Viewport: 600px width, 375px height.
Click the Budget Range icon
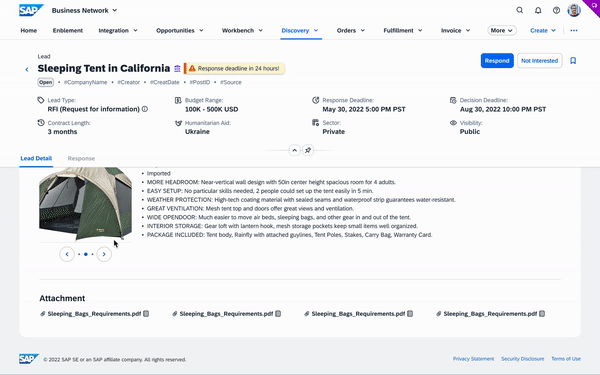tap(178, 100)
